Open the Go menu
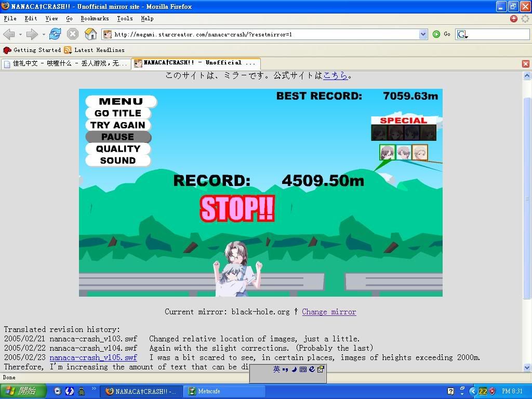The height and width of the screenshot is (399, 532). (69, 18)
